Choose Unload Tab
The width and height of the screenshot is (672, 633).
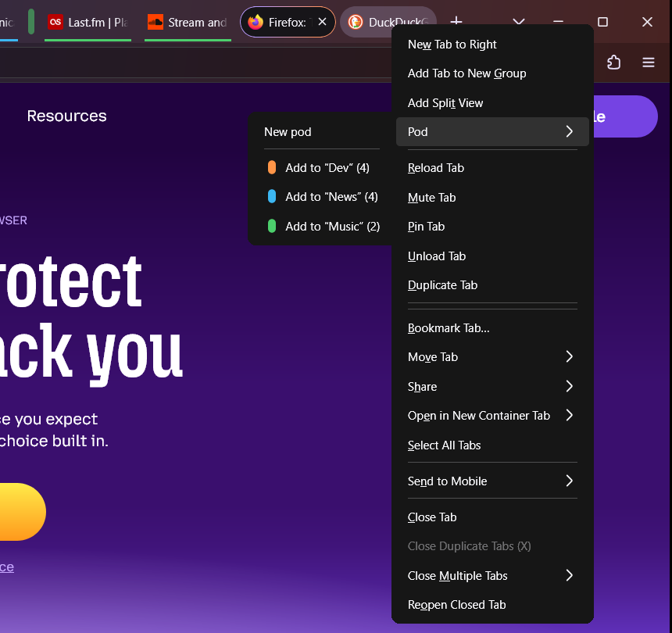click(x=492, y=256)
